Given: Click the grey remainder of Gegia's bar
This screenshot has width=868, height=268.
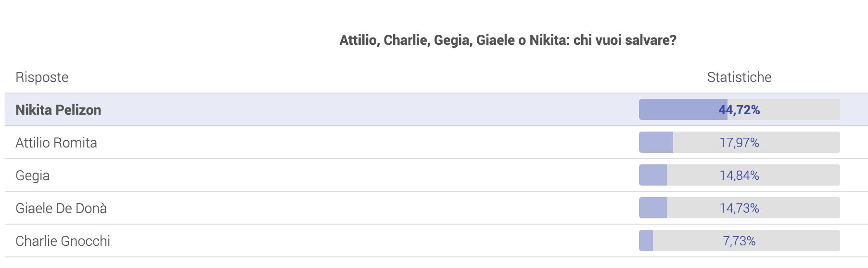Looking at the screenshot, I should (753, 175).
